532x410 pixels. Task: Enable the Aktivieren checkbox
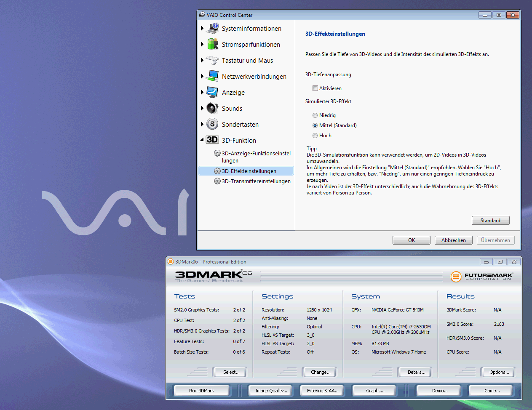[x=315, y=88]
